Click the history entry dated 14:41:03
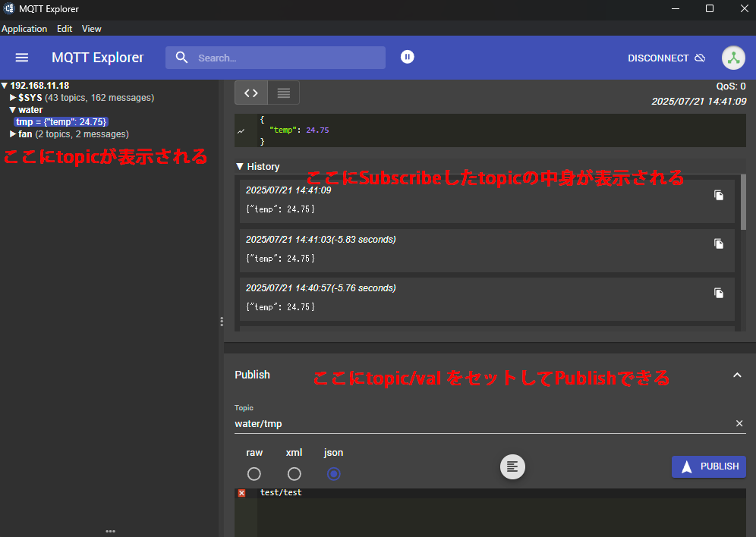The height and width of the screenshot is (537, 756). click(487, 250)
